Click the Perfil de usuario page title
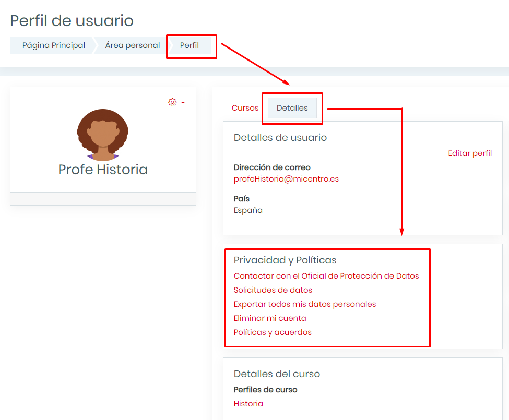The height and width of the screenshot is (420, 509). coord(72,21)
